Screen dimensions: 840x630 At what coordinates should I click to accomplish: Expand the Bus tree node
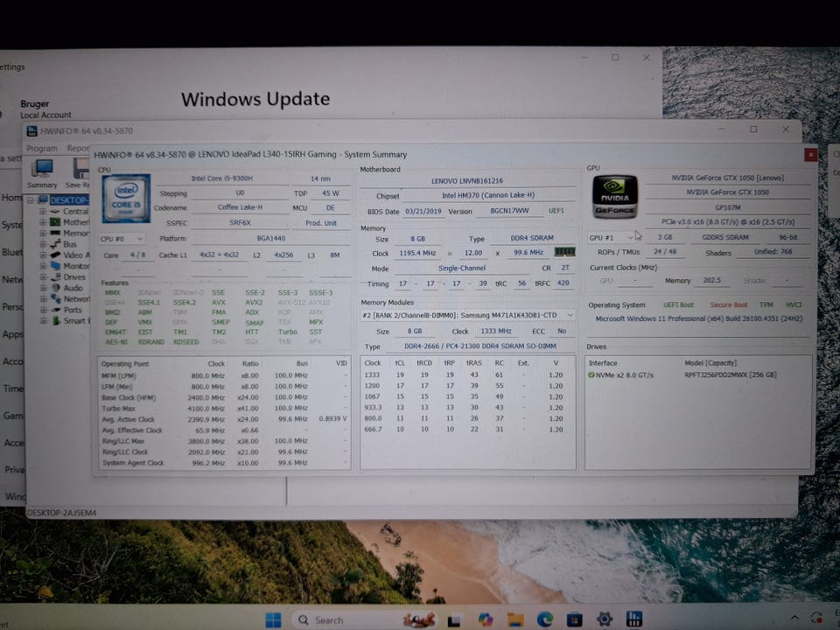(42, 244)
